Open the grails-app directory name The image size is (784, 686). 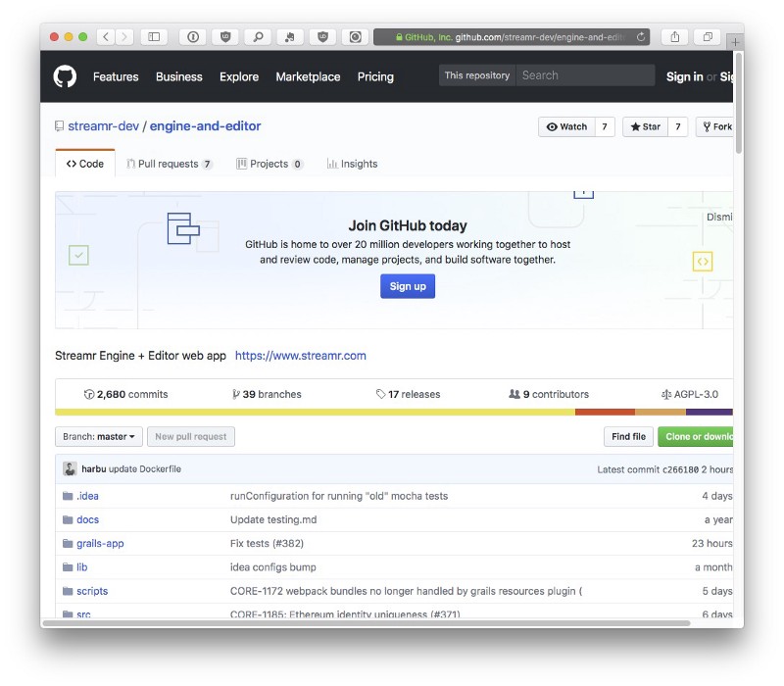[100, 544]
